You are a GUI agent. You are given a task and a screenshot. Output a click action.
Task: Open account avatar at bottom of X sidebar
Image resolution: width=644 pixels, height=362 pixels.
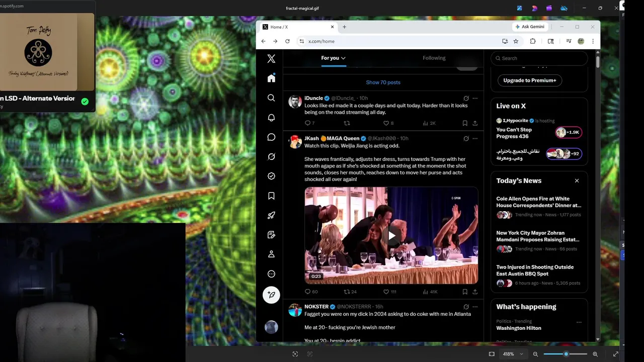271,327
